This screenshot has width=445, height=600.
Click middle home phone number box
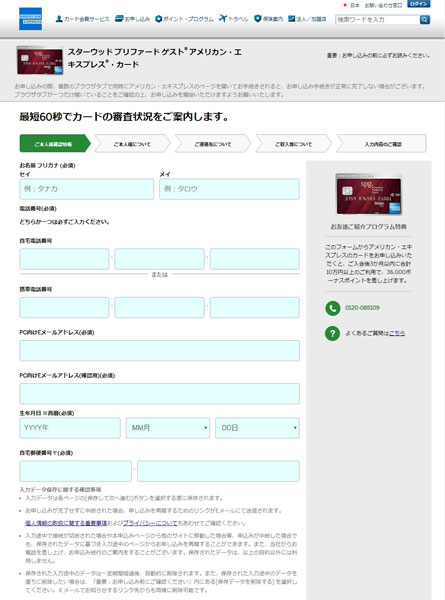click(159, 259)
